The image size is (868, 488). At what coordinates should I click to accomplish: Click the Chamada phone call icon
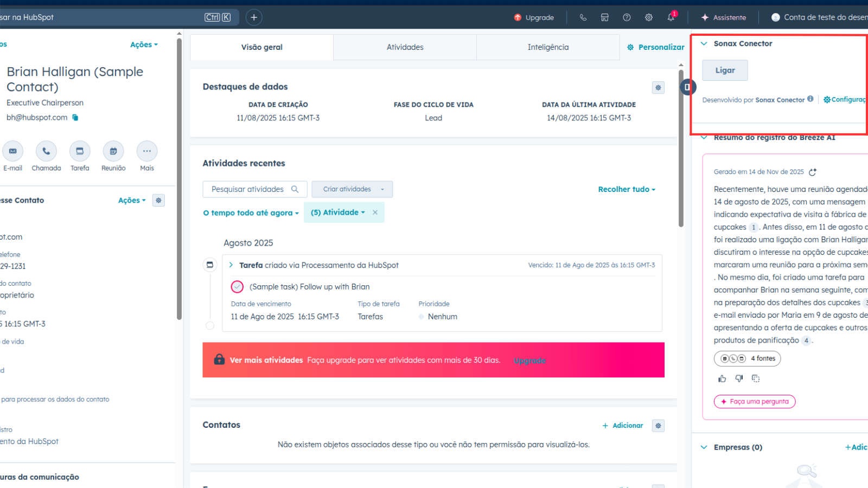point(46,151)
